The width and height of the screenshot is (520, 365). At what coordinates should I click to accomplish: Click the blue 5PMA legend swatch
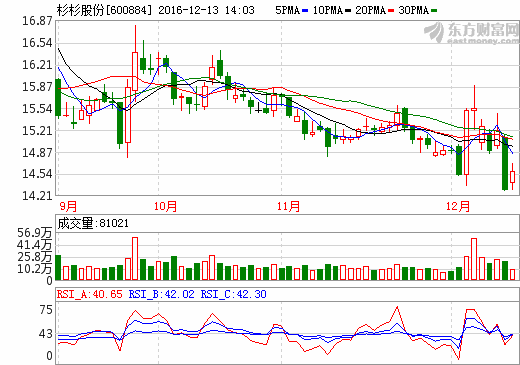coord(305,11)
